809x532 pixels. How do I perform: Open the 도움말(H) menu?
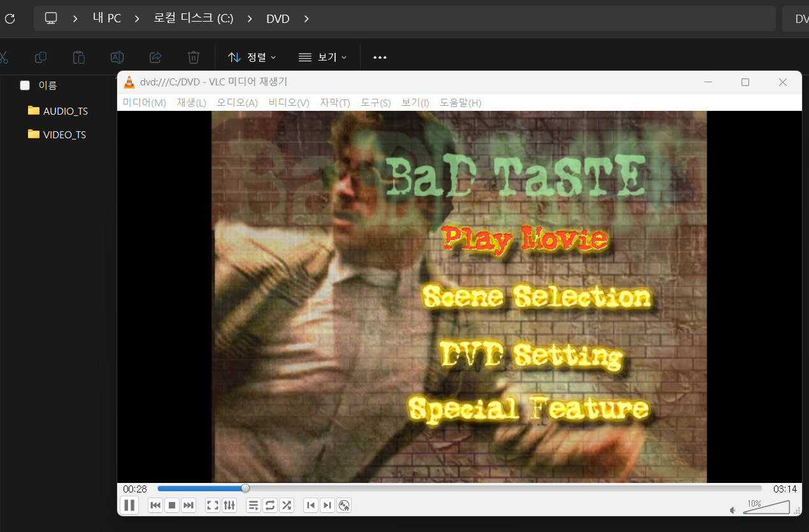coord(461,103)
